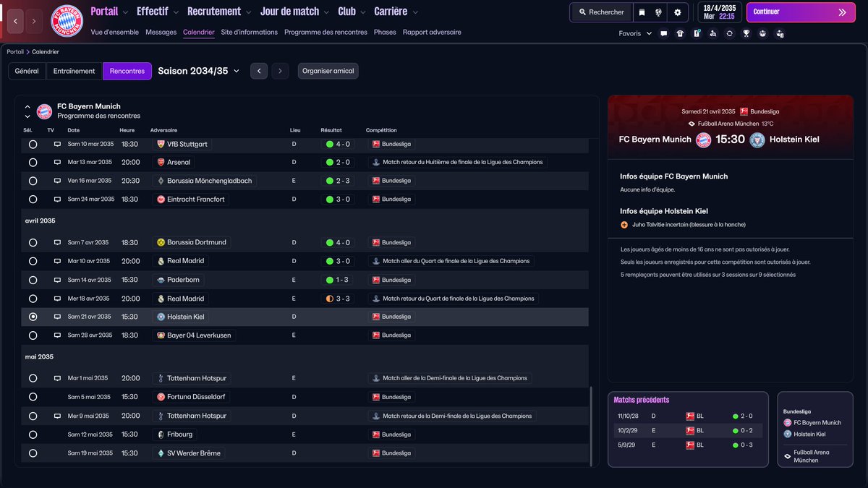Select the Bayer 04 Leverkusen radio button
Viewport: 868px width, 488px height.
coord(33,335)
